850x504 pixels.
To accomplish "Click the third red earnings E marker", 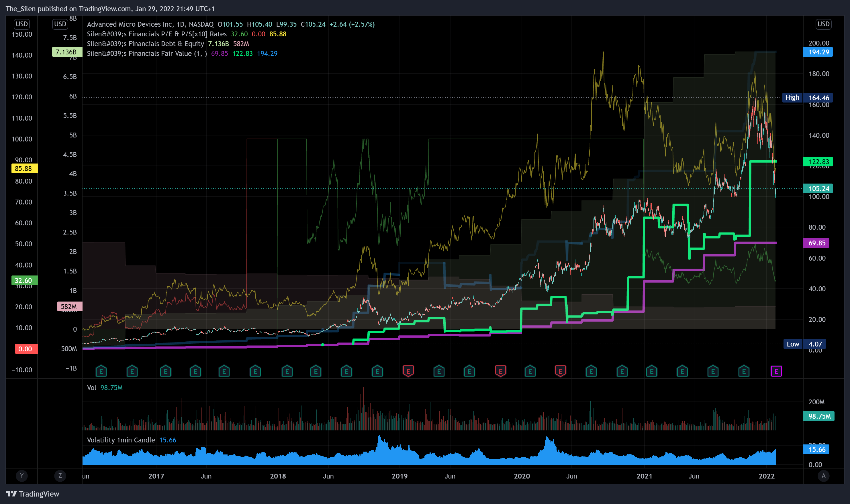I will 561,371.
